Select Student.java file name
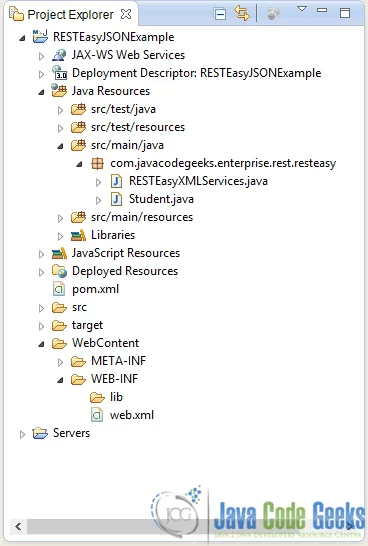368x546 pixels. (x=161, y=199)
